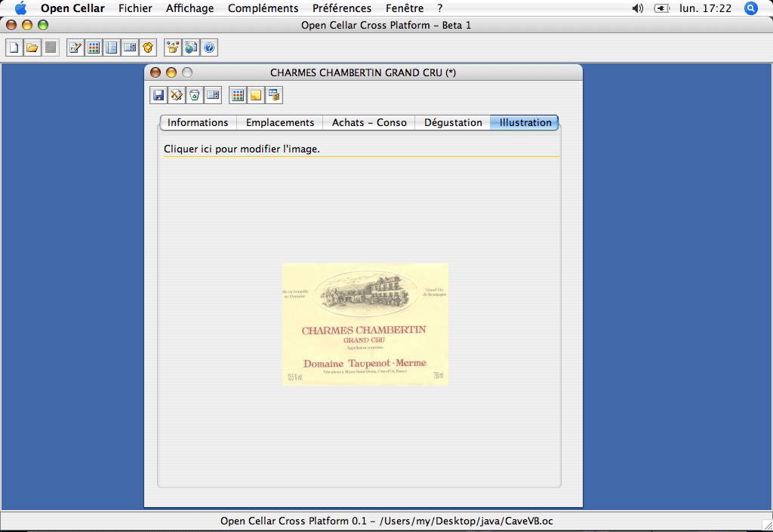The image size is (773, 532).
Task: Click the form-with-spinner icon in wine window
Action: [x=213, y=95]
